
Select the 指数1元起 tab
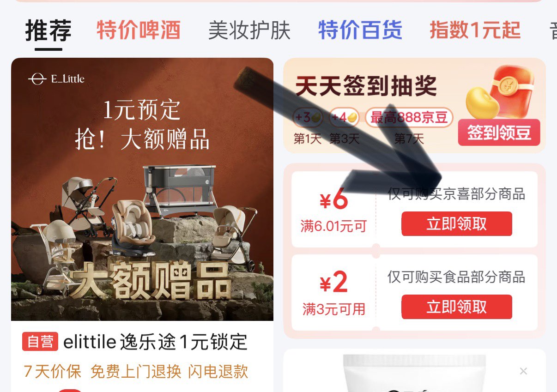click(x=475, y=30)
